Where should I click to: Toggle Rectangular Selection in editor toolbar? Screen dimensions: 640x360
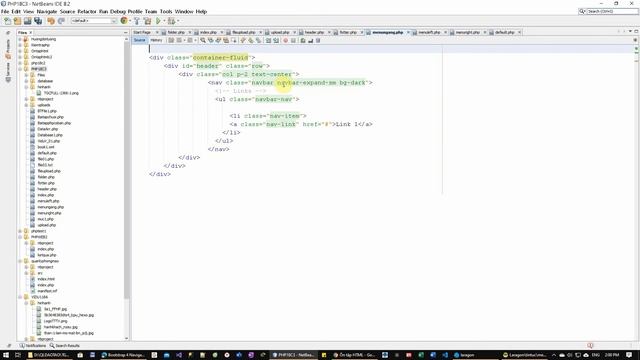coord(234,40)
